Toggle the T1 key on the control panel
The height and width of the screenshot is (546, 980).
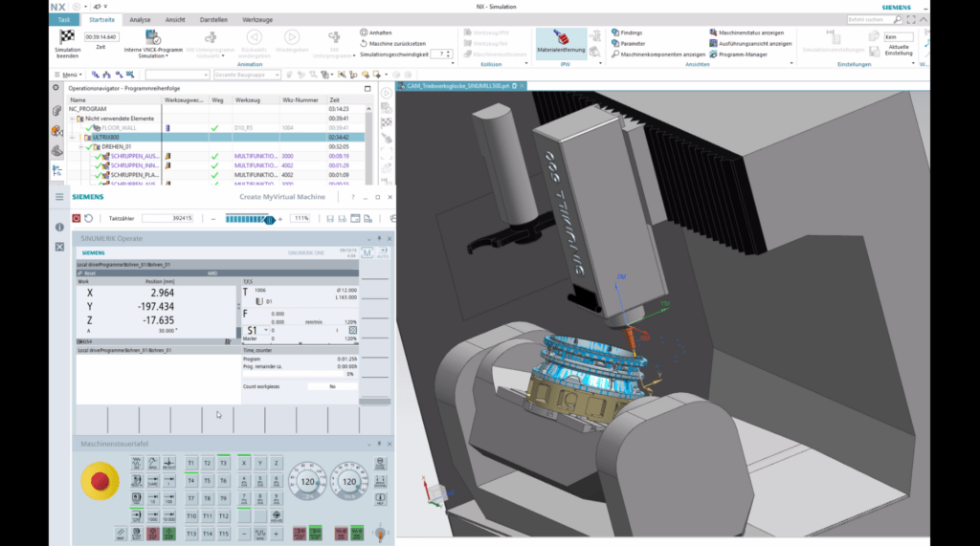coord(190,463)
